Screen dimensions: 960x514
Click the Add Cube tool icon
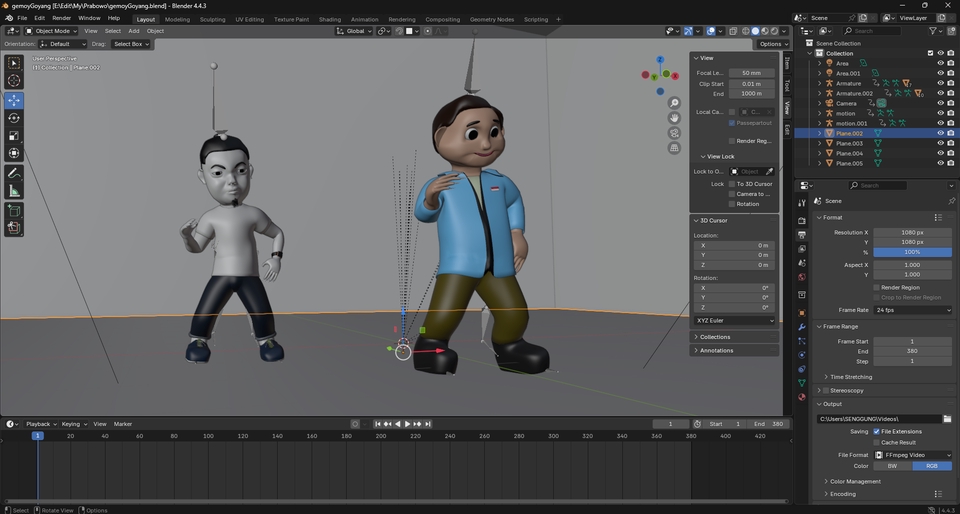click(x=14, y=211)
